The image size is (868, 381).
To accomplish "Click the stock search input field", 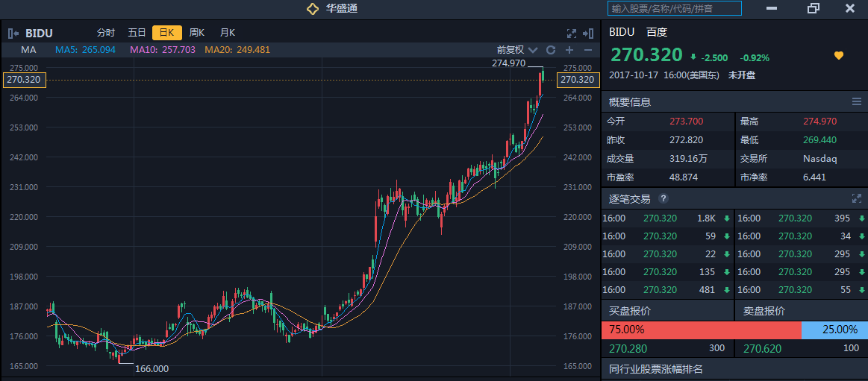I will click(x=675, y=8).
